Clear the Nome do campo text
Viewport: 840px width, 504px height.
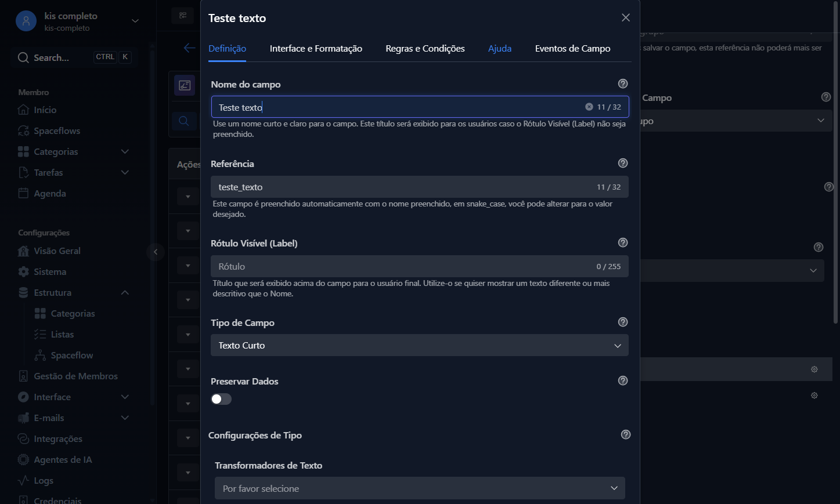tap(589, 107)
